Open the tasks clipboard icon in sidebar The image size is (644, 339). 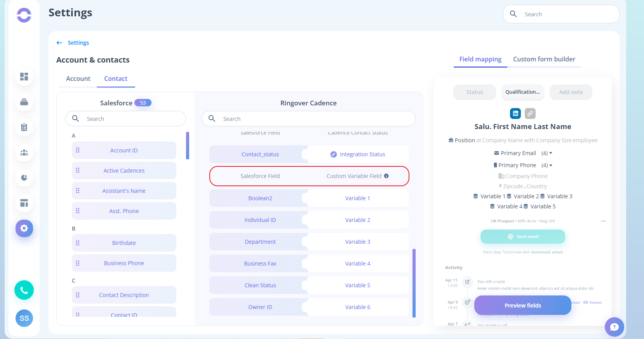(x=24, y=127)
